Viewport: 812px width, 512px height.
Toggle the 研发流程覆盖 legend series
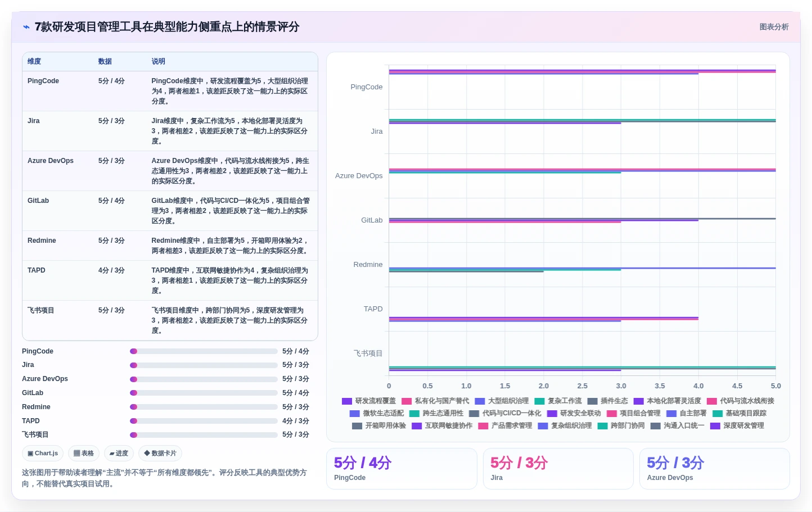[369, 401]
